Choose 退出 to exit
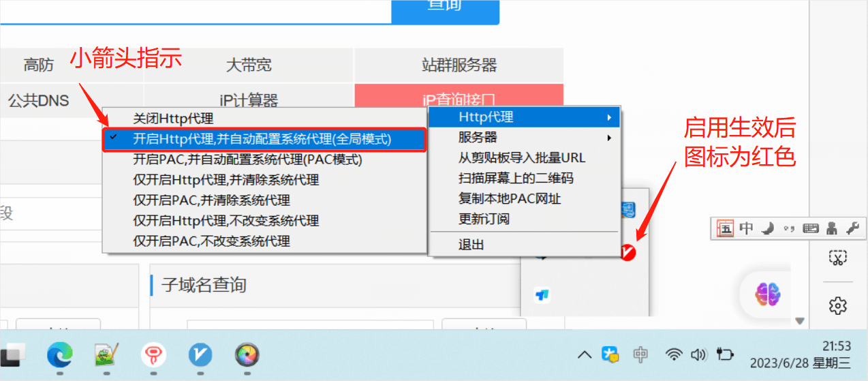Screen dimensions: 868x381 pos(524,245)
